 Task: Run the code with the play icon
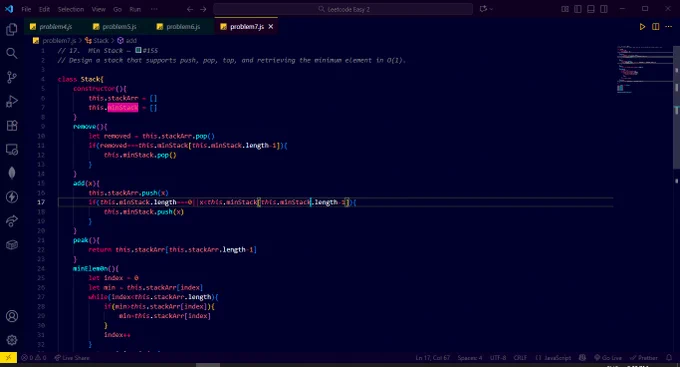(x=642, y=26)
